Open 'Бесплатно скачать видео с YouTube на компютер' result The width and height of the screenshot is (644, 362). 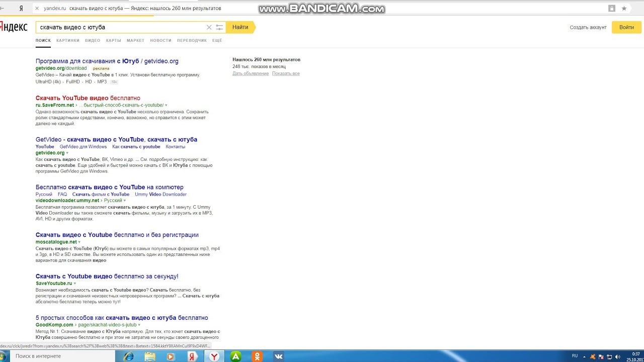(110, 187)
